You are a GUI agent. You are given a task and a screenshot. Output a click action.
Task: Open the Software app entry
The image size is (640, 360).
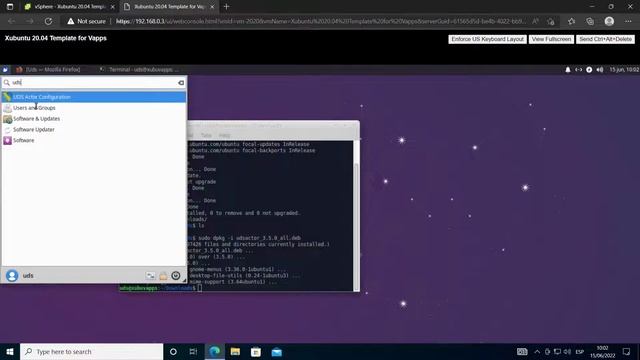pos(94,140)
